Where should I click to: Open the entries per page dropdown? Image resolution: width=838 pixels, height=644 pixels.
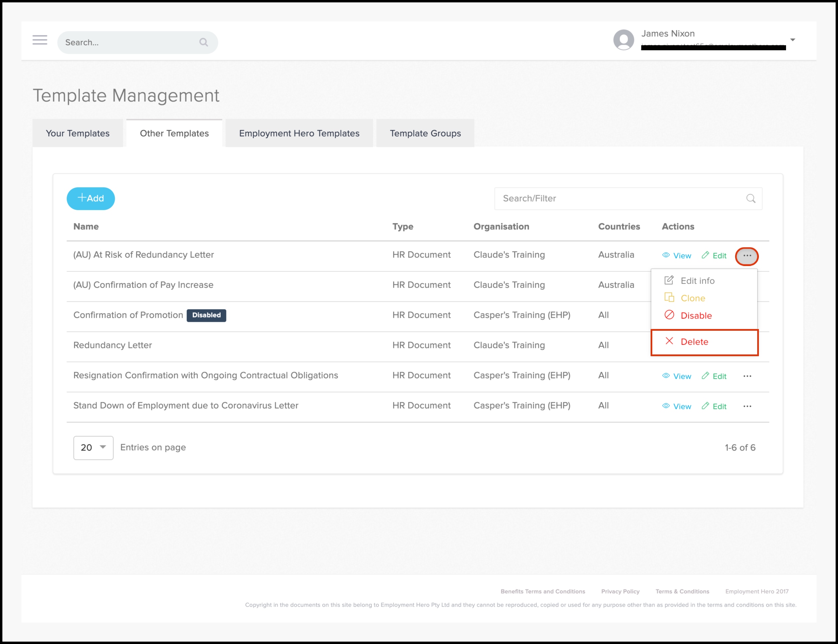[93, 448]
